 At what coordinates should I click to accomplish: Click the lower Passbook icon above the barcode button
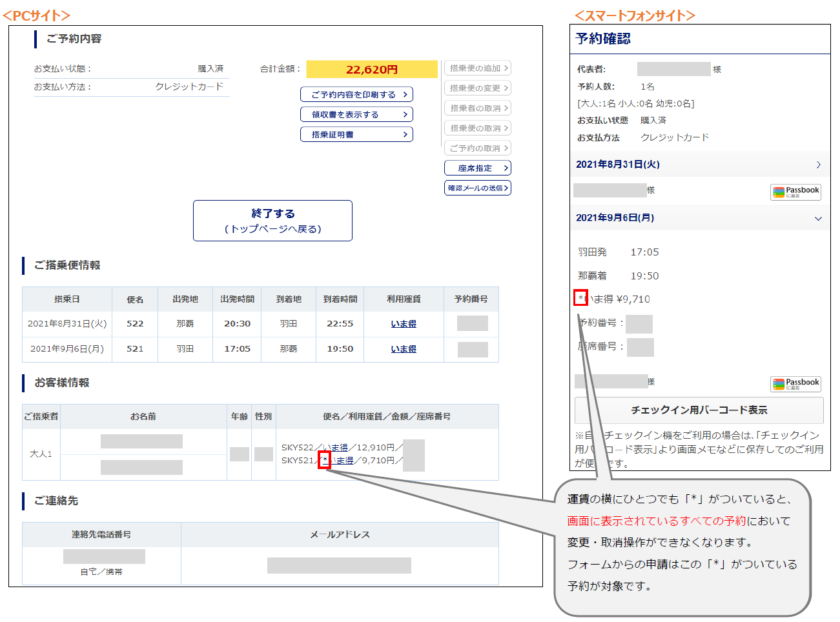(x=795, y=384)
